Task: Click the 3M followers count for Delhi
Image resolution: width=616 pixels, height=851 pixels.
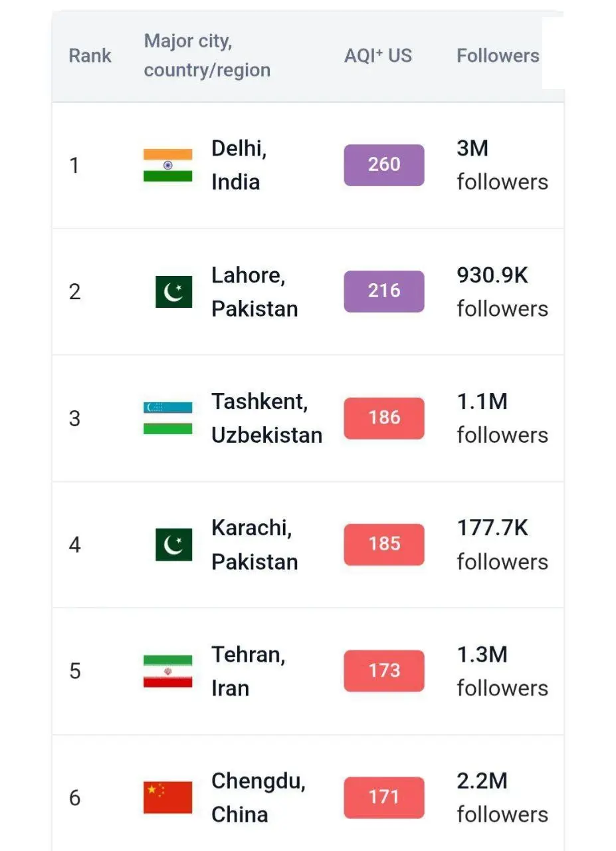Action: click(x=502, y=165)
